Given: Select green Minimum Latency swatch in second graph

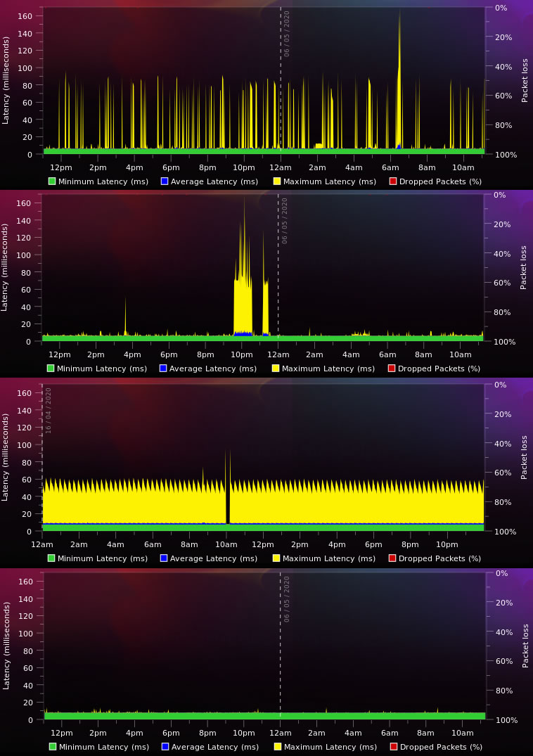Looking at the screenshot, I should [x=51, y=369].
